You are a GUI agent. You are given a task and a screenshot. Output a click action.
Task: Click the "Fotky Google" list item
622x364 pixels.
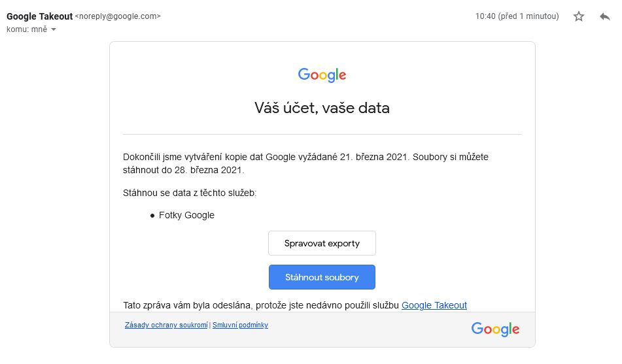click(x=186, y=215)
